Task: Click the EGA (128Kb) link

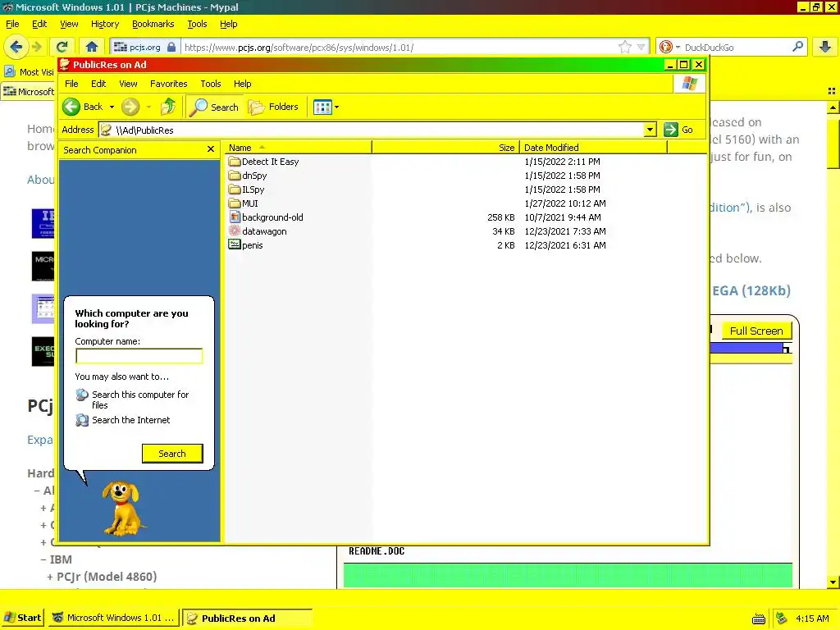Action: click(x=751, y=290)
